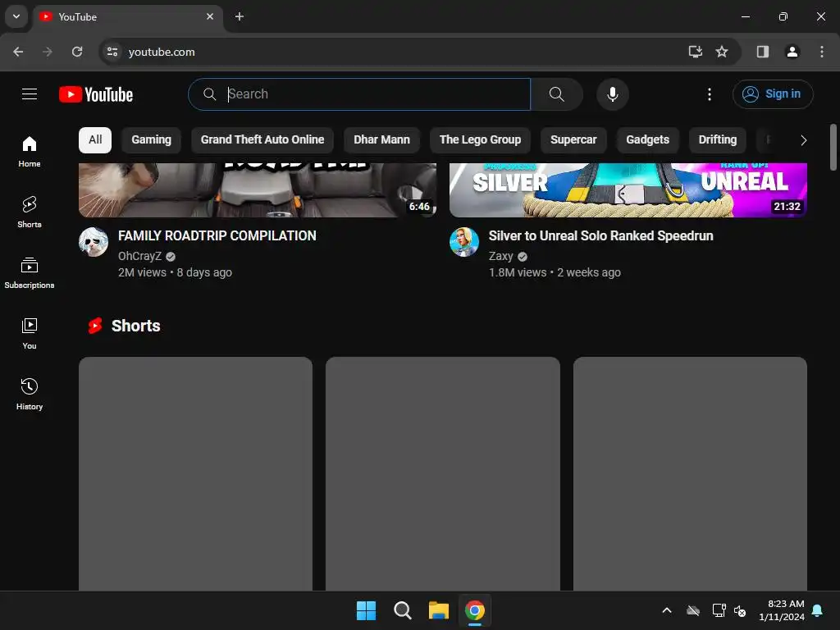Open Chrome profile icon
The height and width of the screenshot is (630, 840).
coord(792,52)
